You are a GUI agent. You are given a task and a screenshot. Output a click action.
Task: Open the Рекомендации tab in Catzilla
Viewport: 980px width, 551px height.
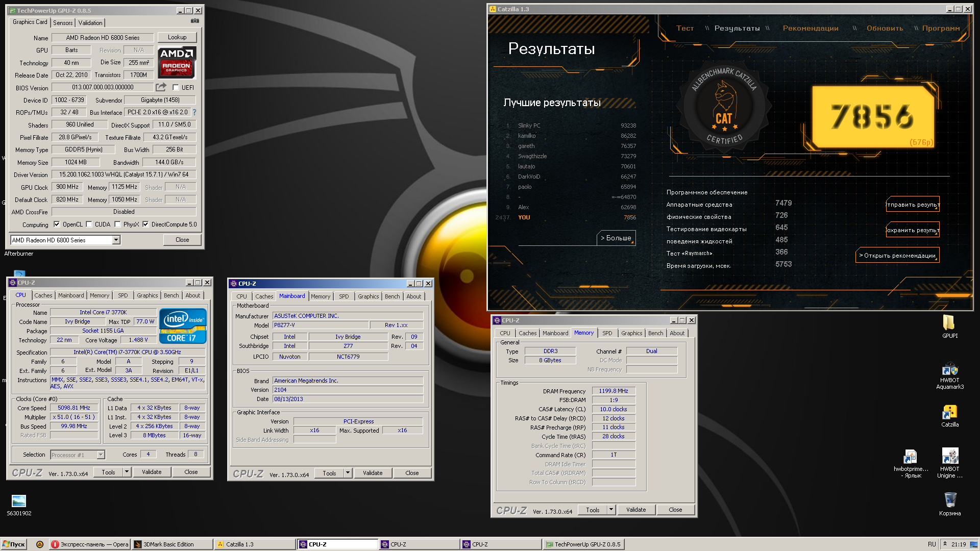pos(811,28)
